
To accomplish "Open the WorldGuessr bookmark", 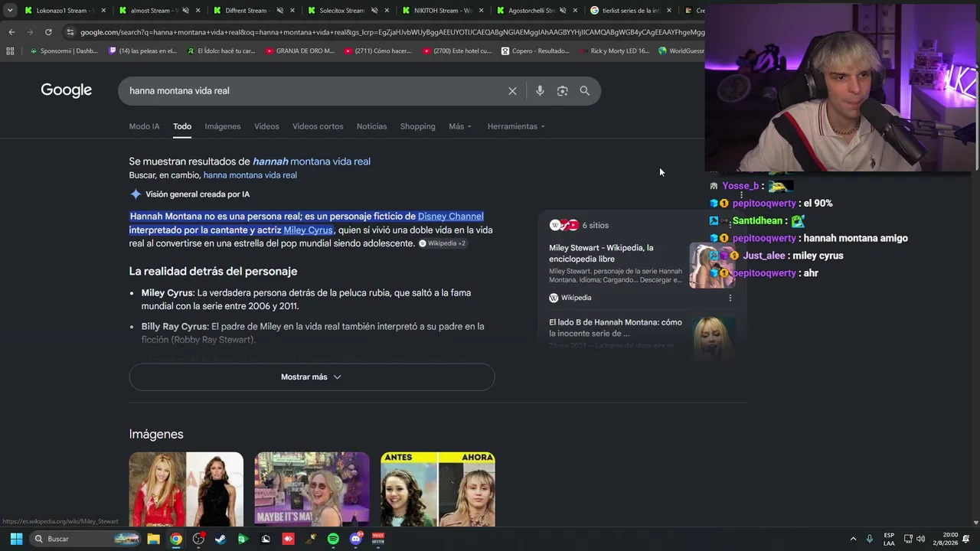I will [681, 51].
